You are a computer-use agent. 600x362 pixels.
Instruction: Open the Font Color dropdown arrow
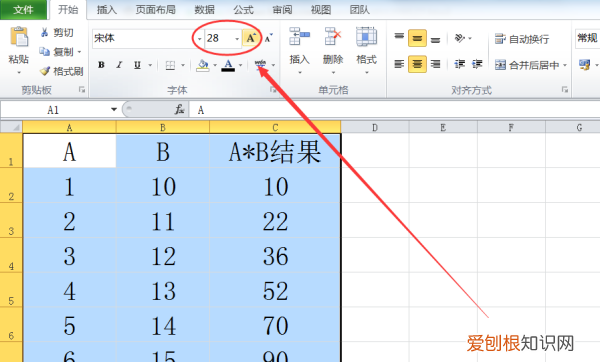click(240, 65)
